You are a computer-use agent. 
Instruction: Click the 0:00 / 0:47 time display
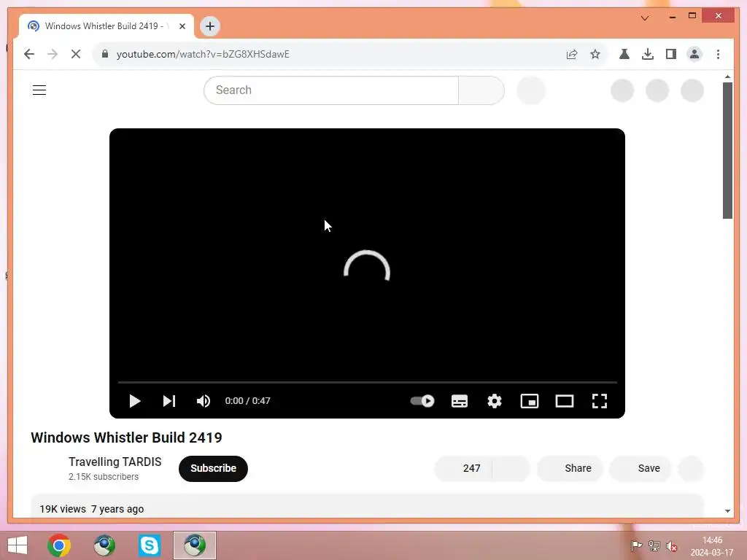248,401
